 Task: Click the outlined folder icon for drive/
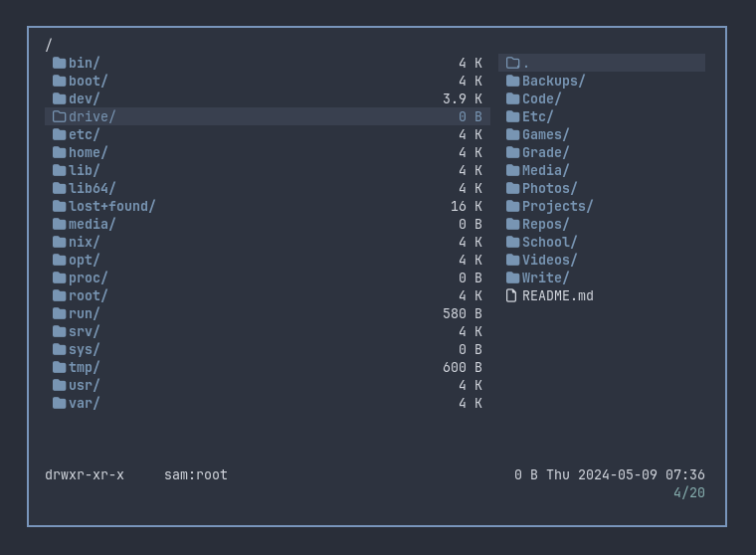(59, 116)
